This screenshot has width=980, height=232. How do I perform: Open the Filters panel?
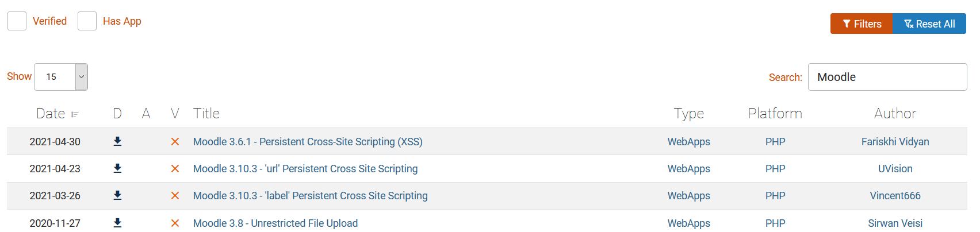click(x=861, y=24)
